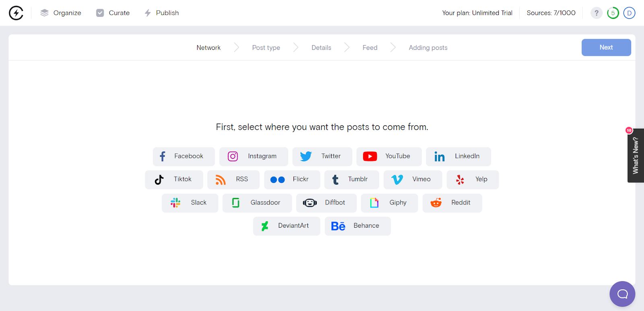Select the RSS feed source

click(233, 180)
